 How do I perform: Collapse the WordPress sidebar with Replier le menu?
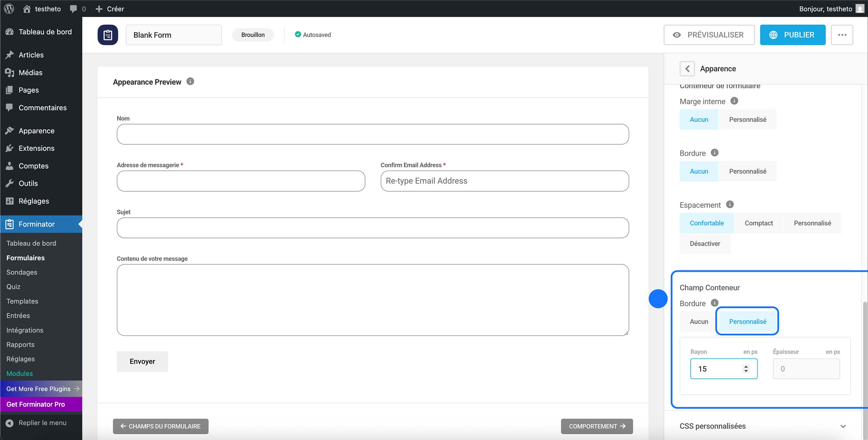[x=42, y=423]
